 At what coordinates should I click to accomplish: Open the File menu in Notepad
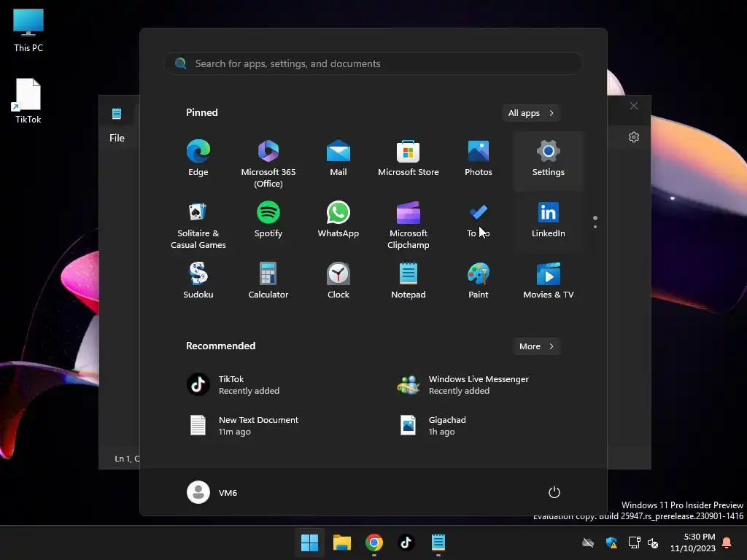(x=117, y=138)
